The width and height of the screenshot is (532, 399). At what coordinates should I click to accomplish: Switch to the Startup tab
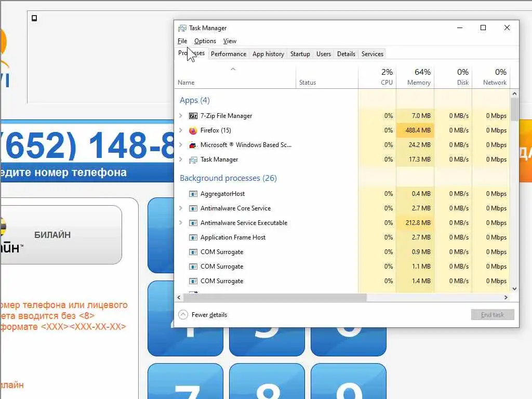click(300, 54)
